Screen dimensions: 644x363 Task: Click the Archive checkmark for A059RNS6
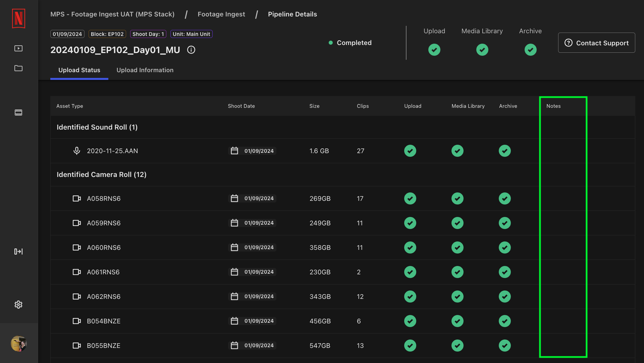505,223
